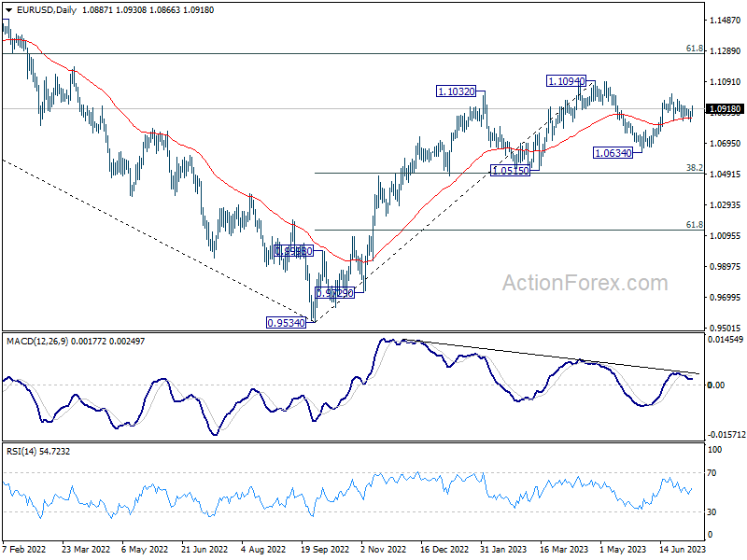The width and height of the screenshot is (747, 560).
Task: Click the 1.04915 price axis value
Action: (x=726, y=175)
